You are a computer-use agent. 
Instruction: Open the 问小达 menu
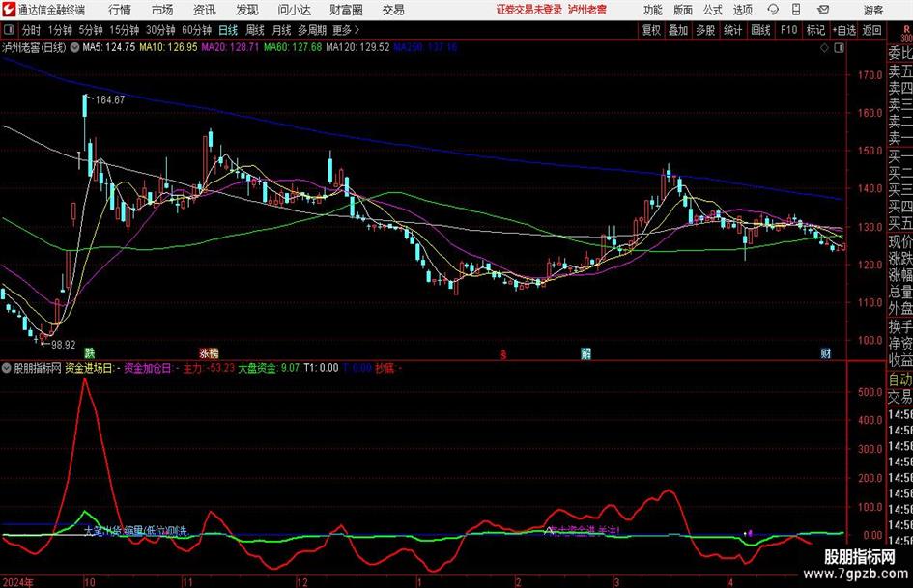pyautogui.click(x=294, y=10)
